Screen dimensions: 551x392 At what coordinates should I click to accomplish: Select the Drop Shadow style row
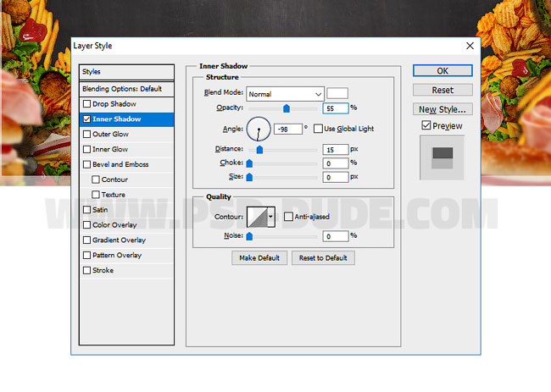coord(126,104)
